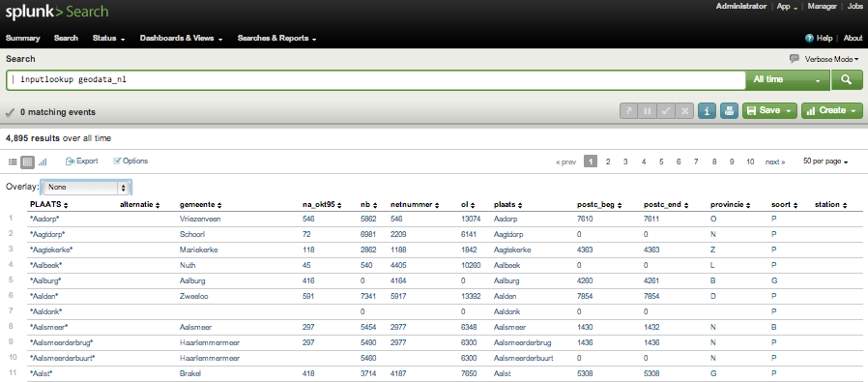868x382 pixels.
Task: Switch to chart view icon
Action: pyautogui.click(x=43, y=162)
